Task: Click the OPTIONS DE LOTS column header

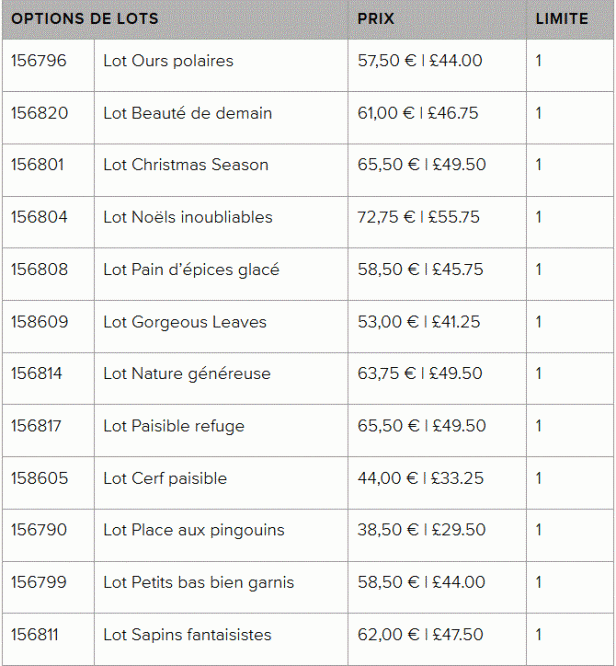Action: pyautogui.click(x=85, y=19)
